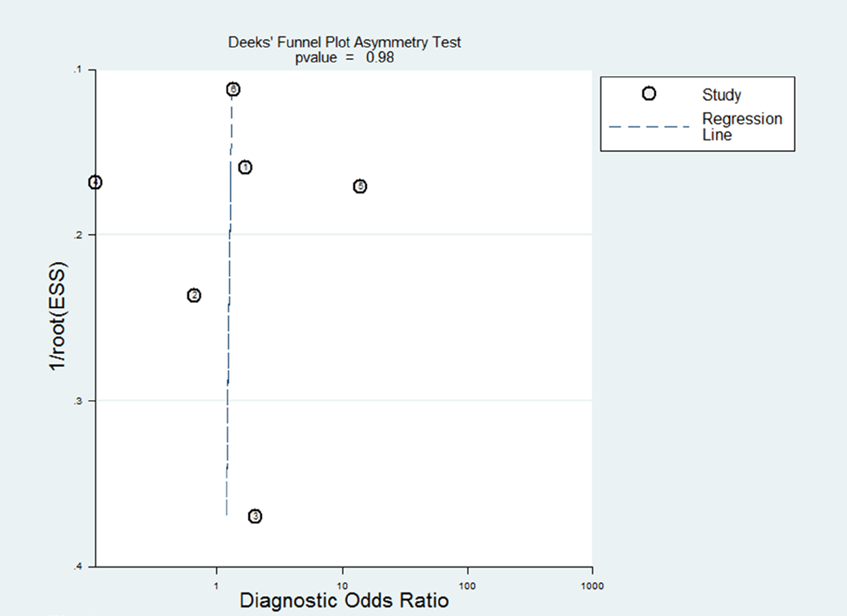
Task: Click study marker number 3
Action: [255, 516]
